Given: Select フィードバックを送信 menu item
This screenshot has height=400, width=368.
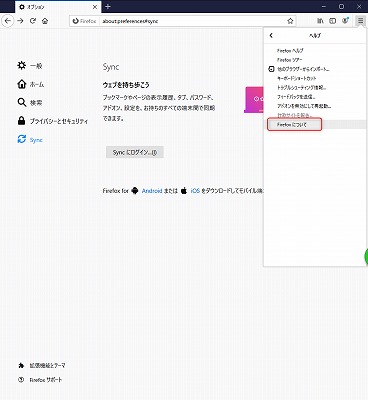Looking at the screenshot, I should coord(315,97).
